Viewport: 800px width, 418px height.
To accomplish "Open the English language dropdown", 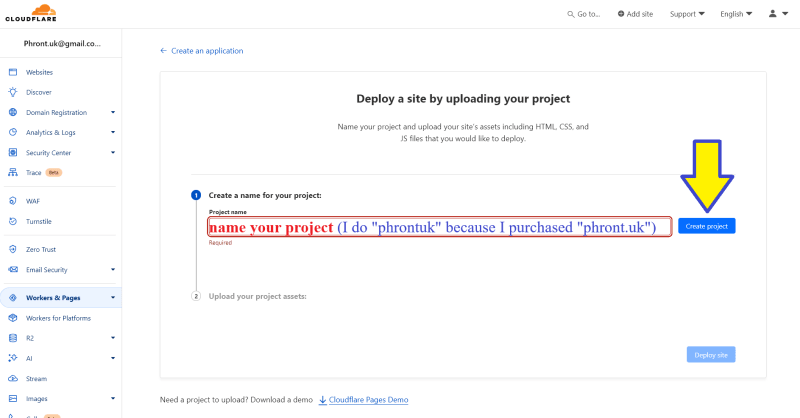I will tap(736, 14).
